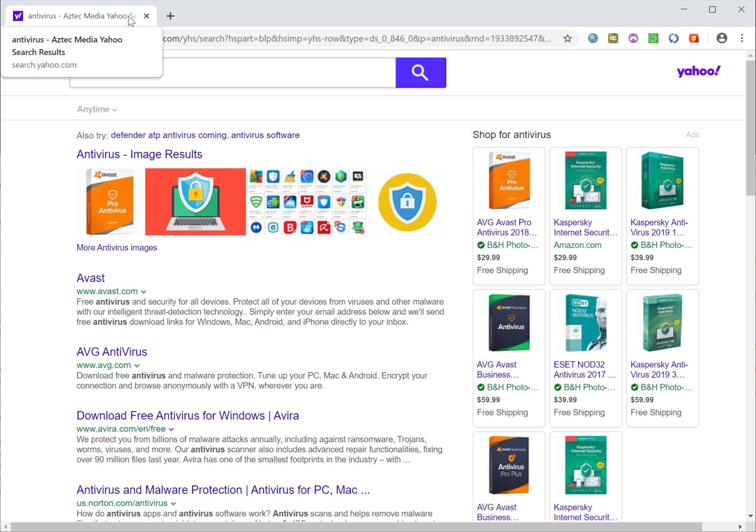
Task: View AVG Avast Business $59.99 product image
Action: point(509,323)
